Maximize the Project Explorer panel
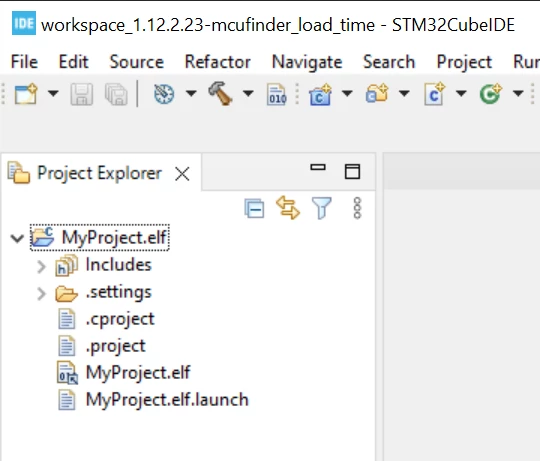Viewport: 540px width, 461px height. click(x=352, y=171)
